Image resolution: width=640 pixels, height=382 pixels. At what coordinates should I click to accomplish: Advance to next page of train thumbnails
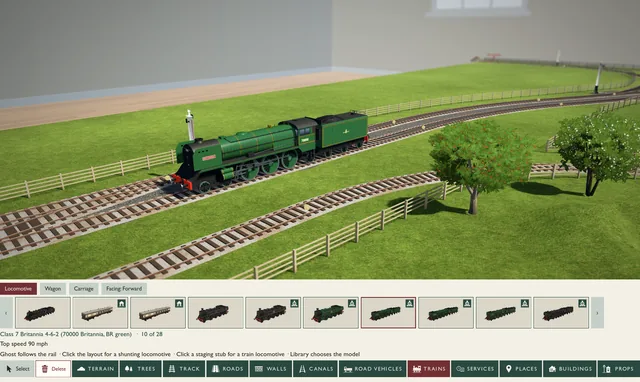tap(598, 313)
